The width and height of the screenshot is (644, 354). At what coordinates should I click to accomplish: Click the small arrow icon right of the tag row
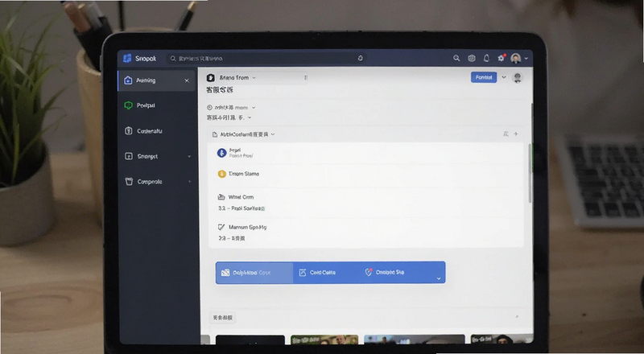point(517,317)
